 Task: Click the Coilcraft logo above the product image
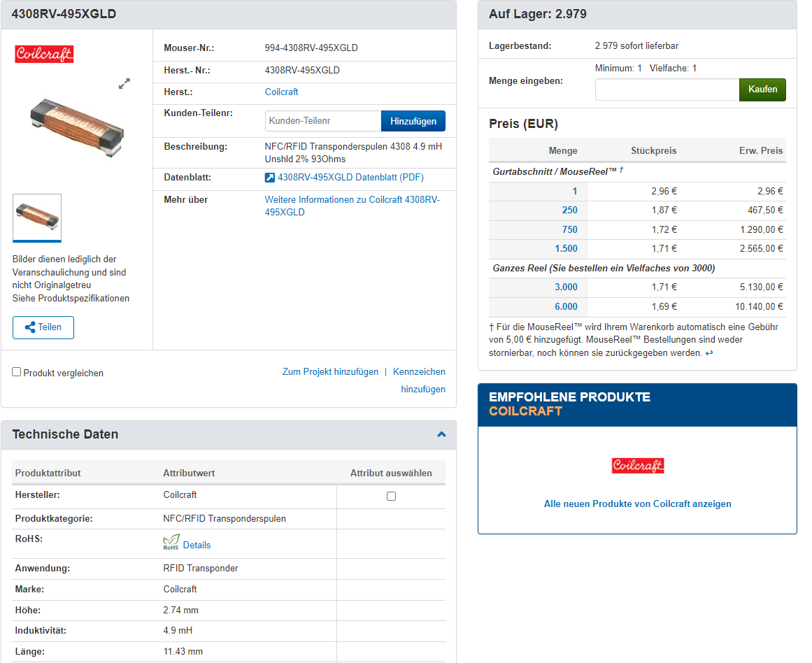(x=44, y=54)
